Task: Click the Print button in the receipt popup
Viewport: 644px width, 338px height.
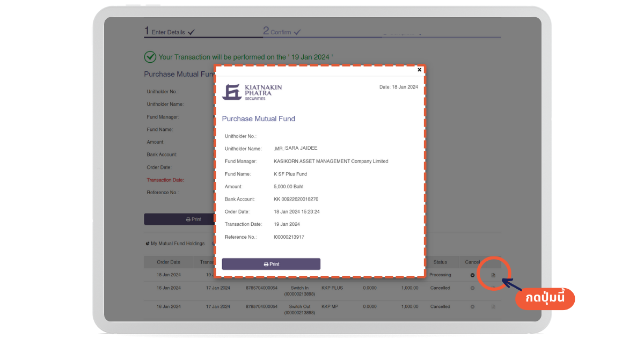Action: click(271, 264)
